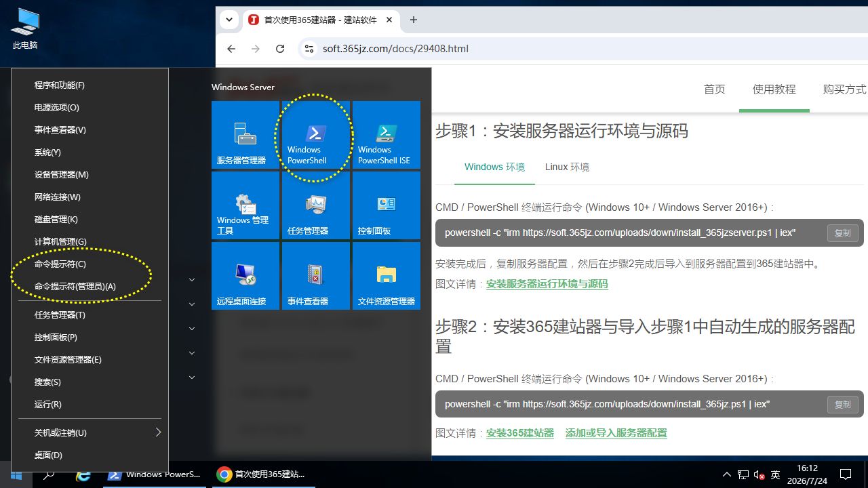Image resolution: width=868 pixels, height=488 pixels.
Task: Switch to the Windows 环境 tab
Action: tap(494, 167)
